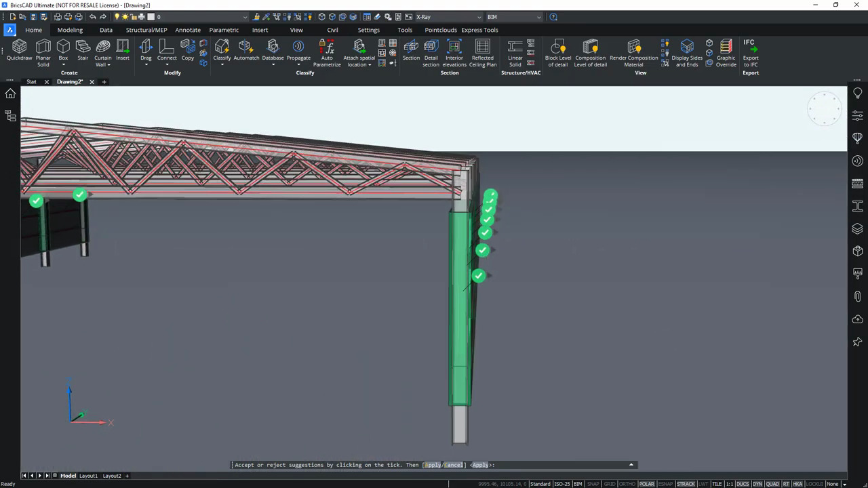Open the attachments paperclip panel on right sidebar
868x488 pixels.
click(x=858, y=297)
